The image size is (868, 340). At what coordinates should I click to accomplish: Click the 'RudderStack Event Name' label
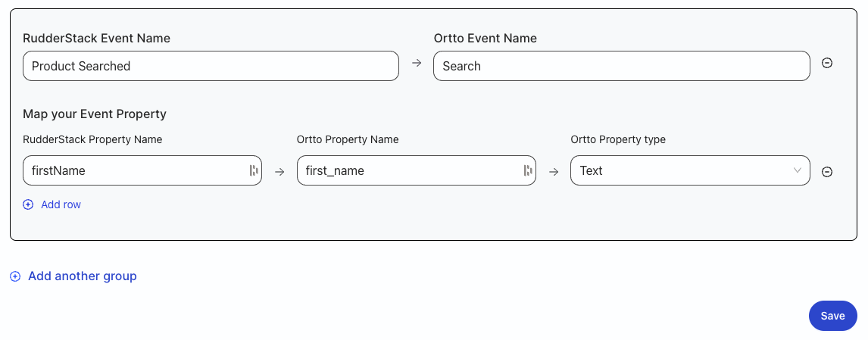[96, 38]
